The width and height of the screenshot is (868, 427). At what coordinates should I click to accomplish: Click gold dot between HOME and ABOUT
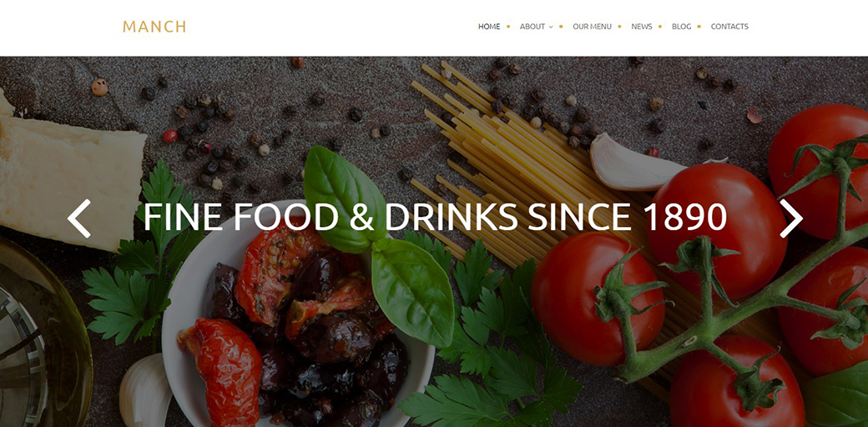(508, 27)
